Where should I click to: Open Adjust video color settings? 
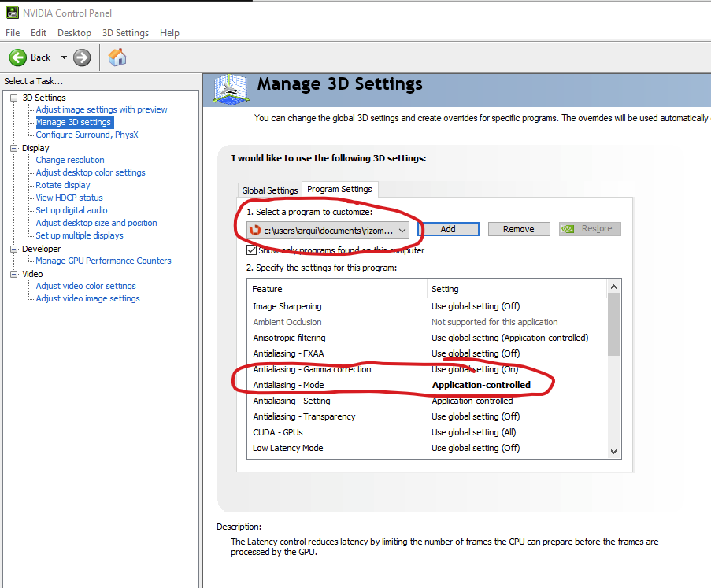tap(86, 286)
